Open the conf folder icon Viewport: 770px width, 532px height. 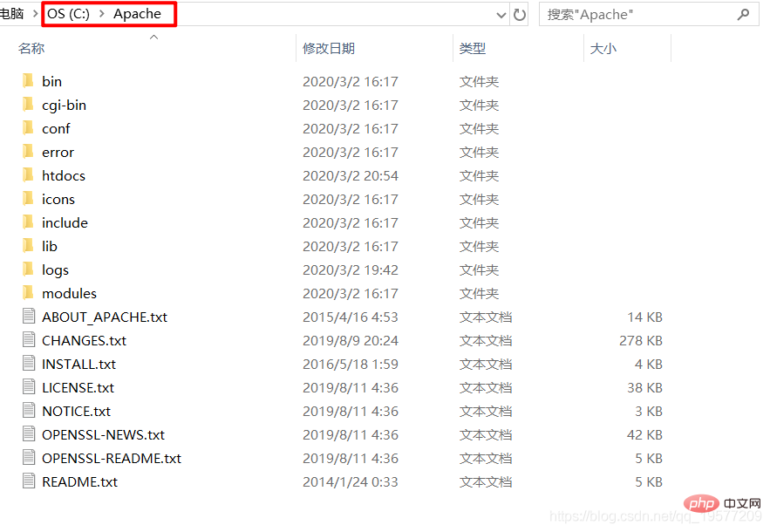coord(29,128)
